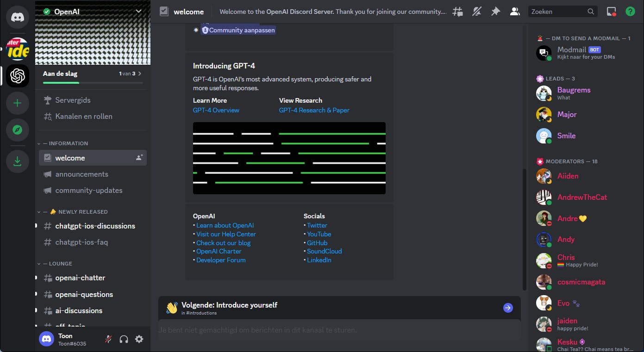Open cosmicmagata member profile
644x352 pixels.
click(585, 282)
